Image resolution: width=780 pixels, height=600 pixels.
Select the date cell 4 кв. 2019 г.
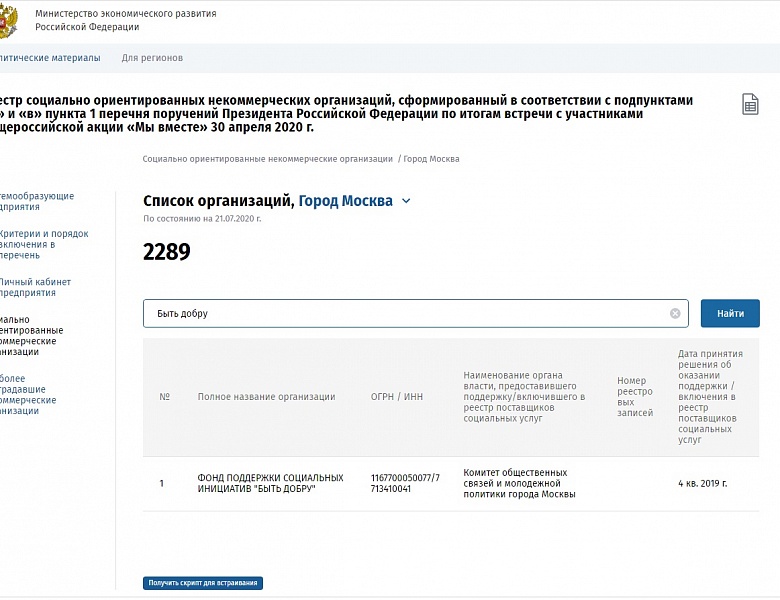[702, 483]
